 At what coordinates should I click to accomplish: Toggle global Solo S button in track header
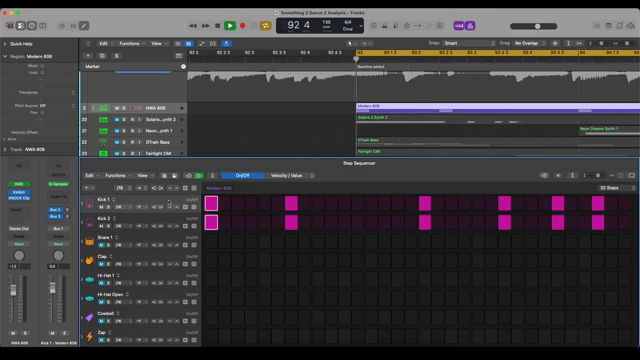(x=117, y=56)
